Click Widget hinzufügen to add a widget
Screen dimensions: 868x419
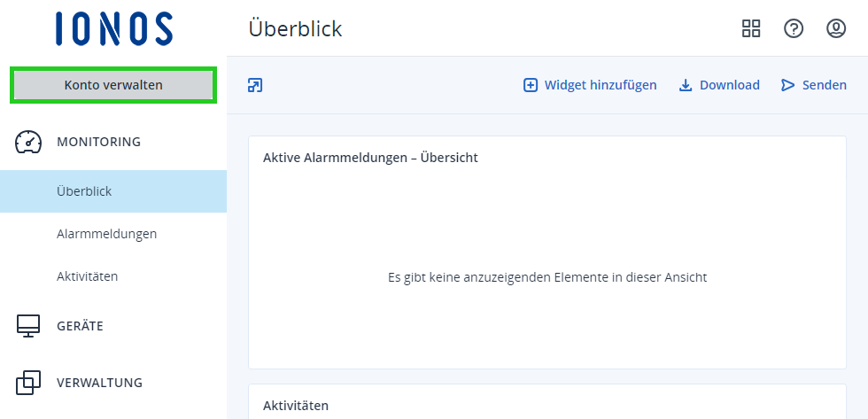(591, 85)
